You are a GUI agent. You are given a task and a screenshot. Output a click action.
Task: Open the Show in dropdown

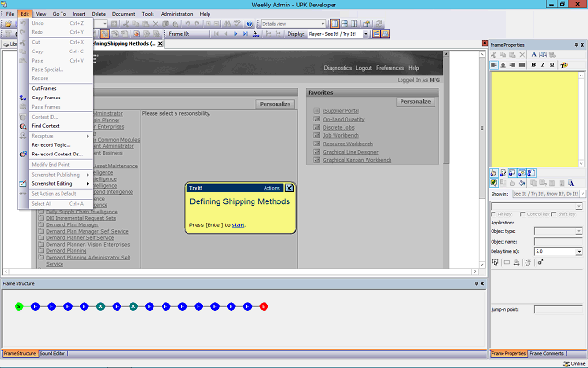click(x=582, y=194)
